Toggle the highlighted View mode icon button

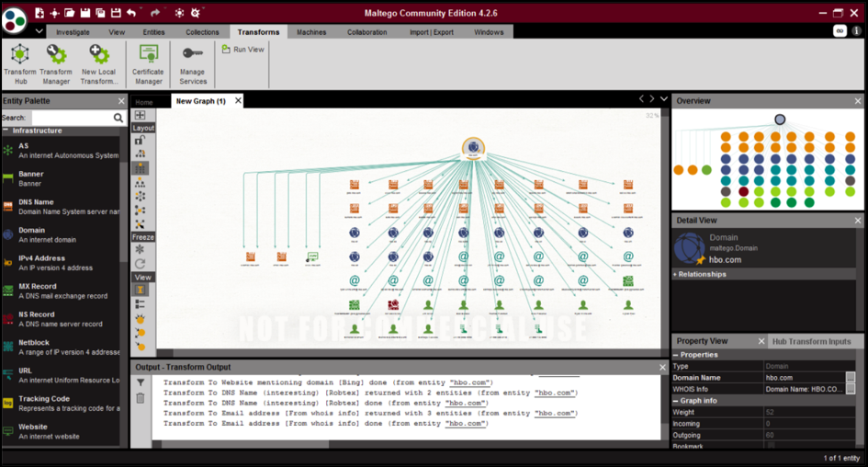(x=141, y=290)
